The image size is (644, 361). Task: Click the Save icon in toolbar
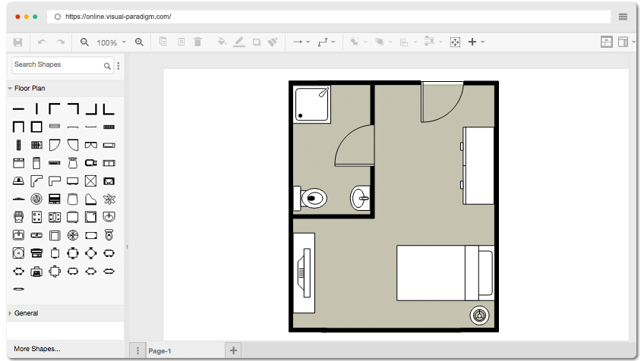point(17,42)
